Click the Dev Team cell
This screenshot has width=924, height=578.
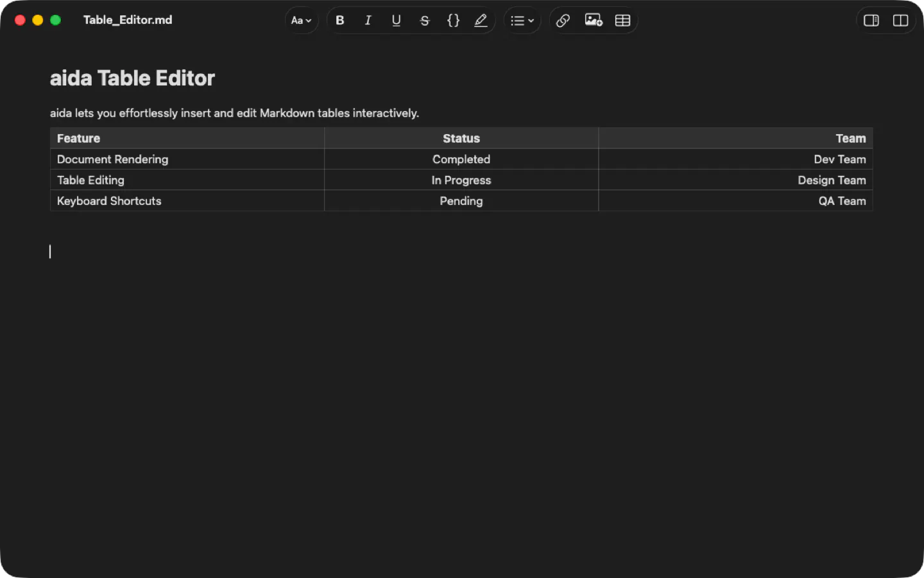pyautogui.click(x=735, y=159)
